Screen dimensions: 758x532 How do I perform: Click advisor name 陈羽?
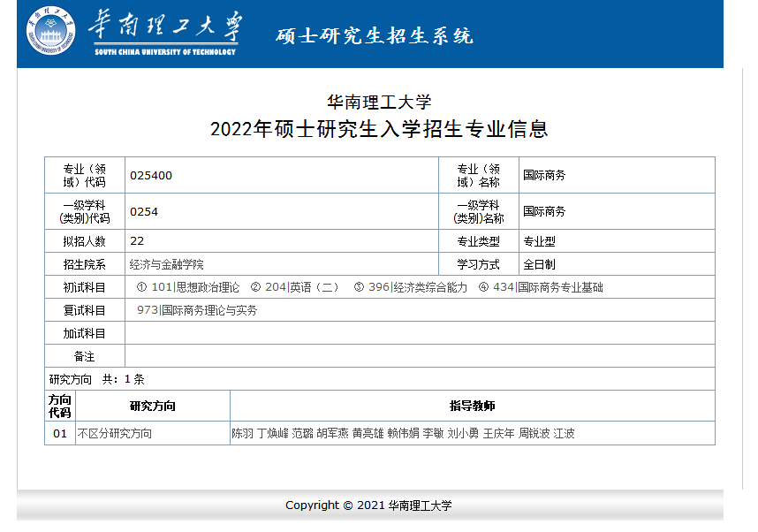[x=242, y=434]
